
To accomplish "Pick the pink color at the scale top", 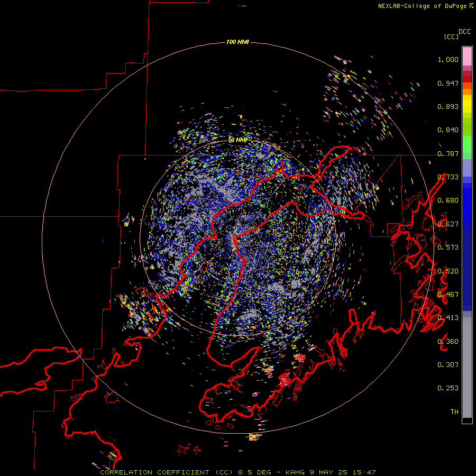I will click(467, 56).
